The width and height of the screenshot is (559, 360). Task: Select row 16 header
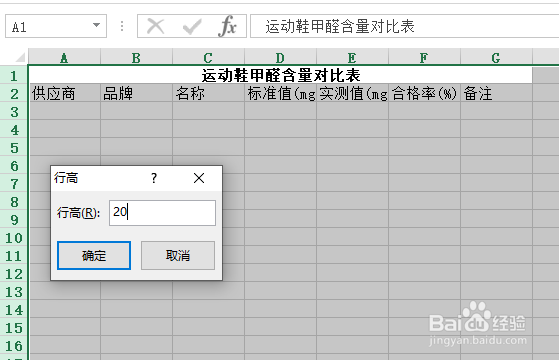click(14, 345)
